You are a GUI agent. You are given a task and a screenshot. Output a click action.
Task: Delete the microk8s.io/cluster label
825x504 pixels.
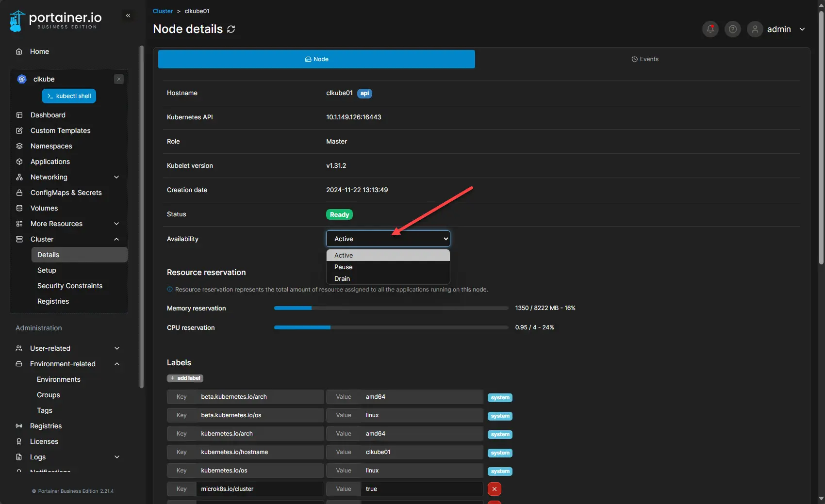[494, 489]
